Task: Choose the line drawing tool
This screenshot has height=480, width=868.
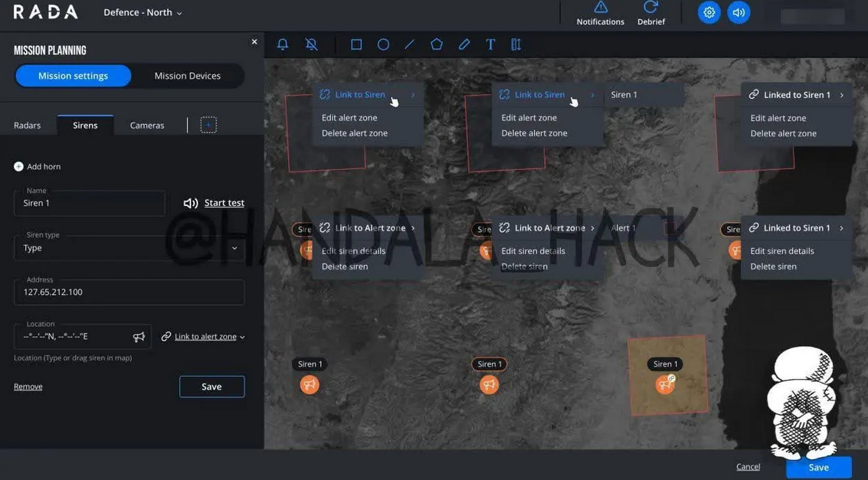Action: [410, 44]
